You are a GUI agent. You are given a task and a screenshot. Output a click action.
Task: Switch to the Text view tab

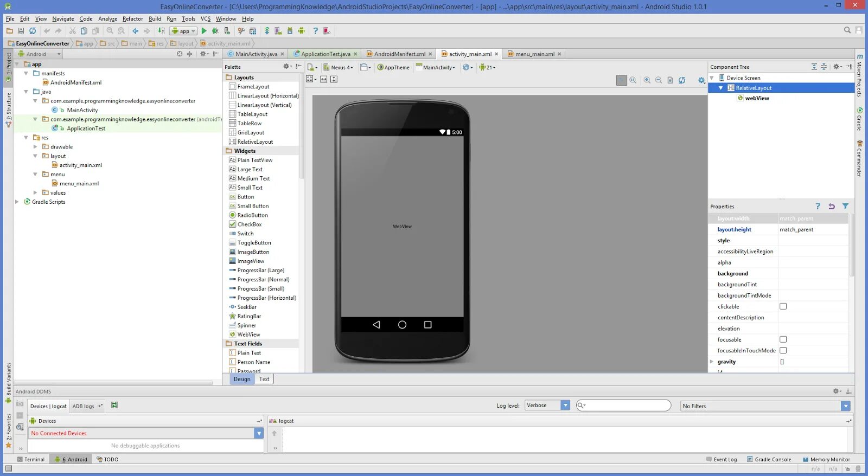click(264, 379)
